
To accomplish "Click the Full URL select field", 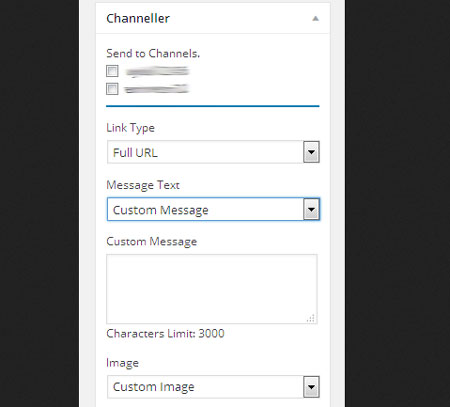I will click(x=213, y=152).
